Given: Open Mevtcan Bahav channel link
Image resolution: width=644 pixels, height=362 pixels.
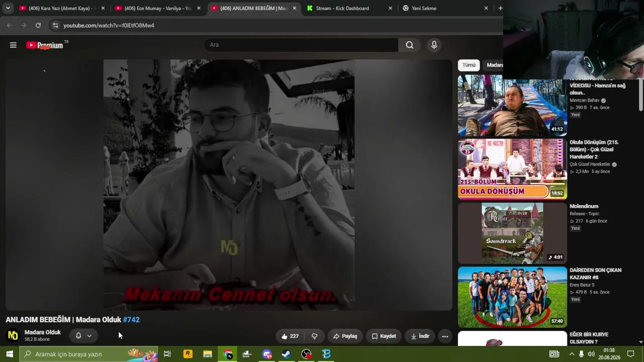Looking at the screenshot, I should click(585, 101).
